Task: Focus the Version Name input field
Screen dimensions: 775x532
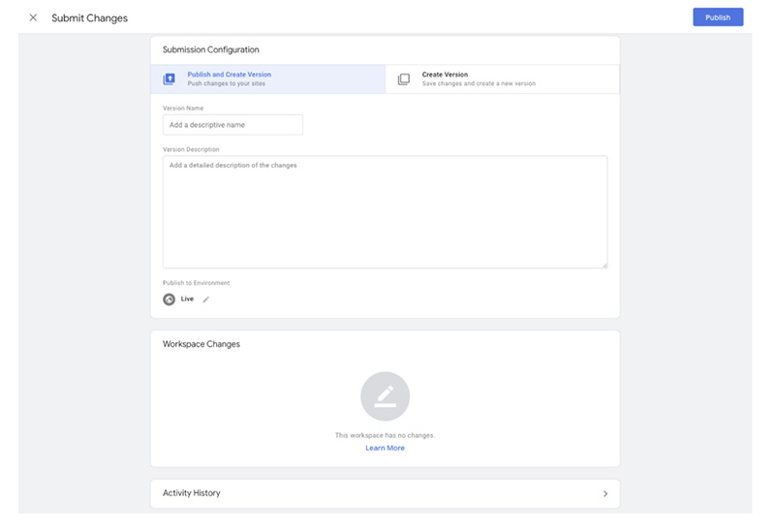Action: pyautogui.click(x=232, y=125)
